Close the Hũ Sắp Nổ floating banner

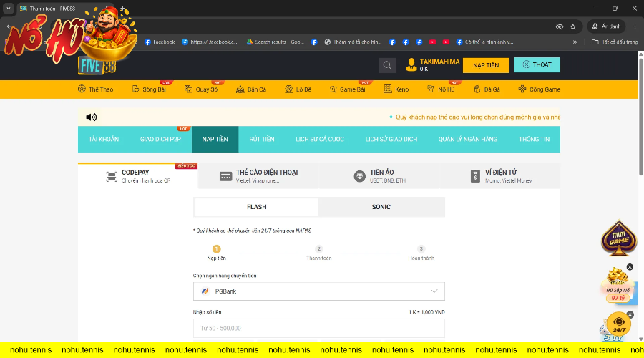(x=630, y=267)
